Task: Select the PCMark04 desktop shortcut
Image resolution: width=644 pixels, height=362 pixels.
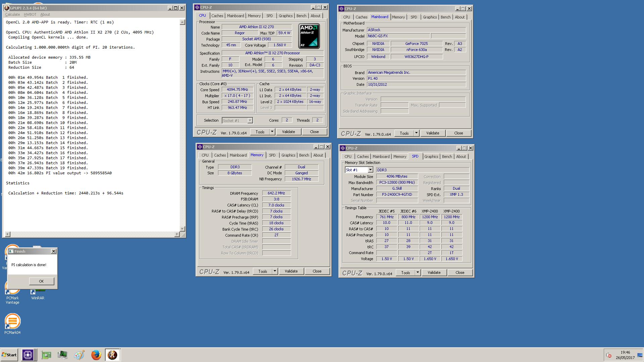Action: coord(12,324)
